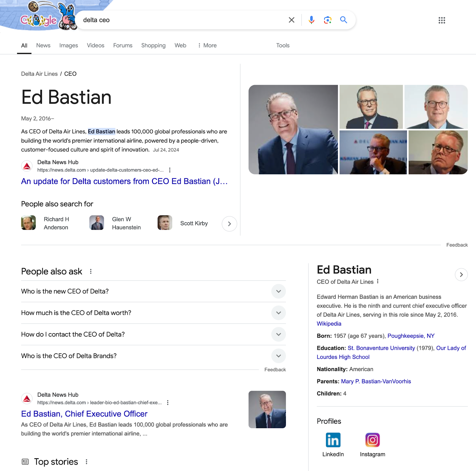Open the Wikipedia link in the knowledge panel
This screenshot has height=471, width=476.
329,324
